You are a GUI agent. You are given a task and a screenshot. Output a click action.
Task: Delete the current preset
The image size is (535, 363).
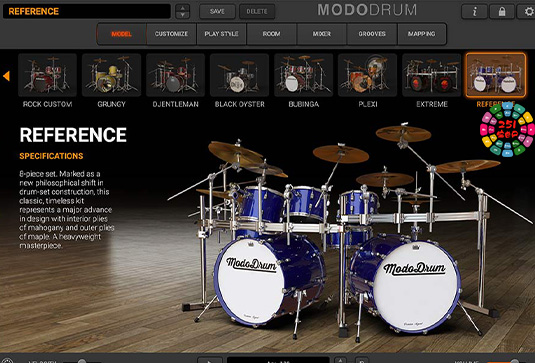tap(257, 11)
